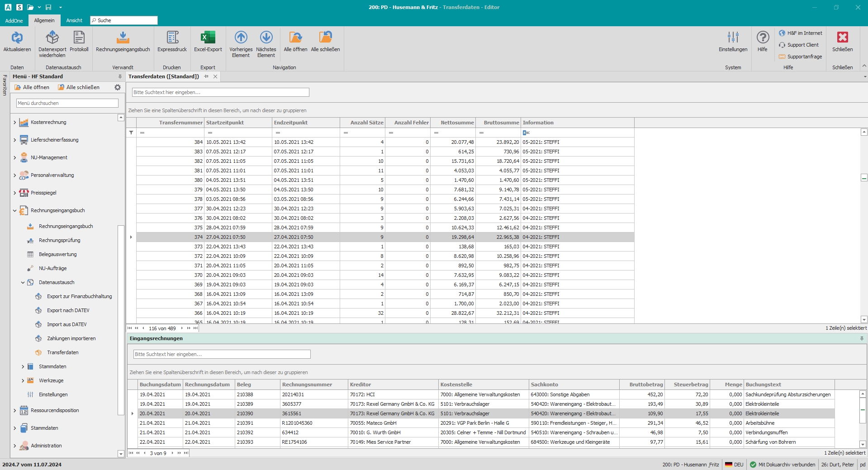Click the Rechnungseingangsbuch ribbon icon

[123, 38]
